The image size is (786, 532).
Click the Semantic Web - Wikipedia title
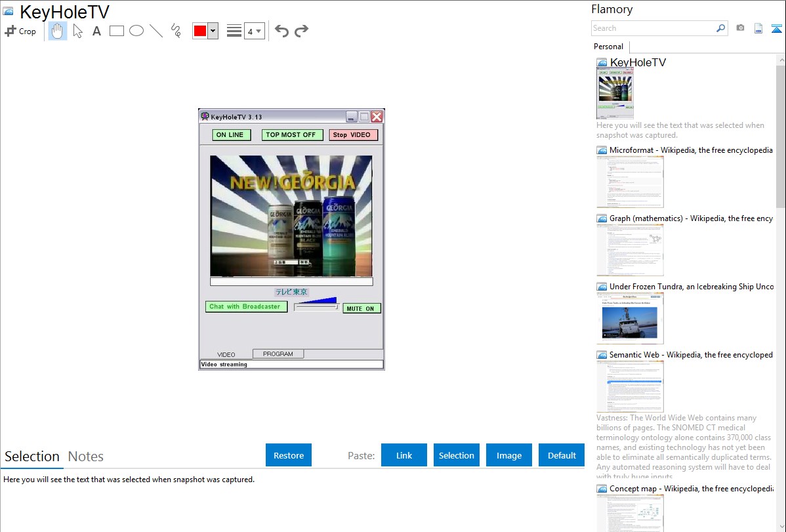(x=691, y=354)
